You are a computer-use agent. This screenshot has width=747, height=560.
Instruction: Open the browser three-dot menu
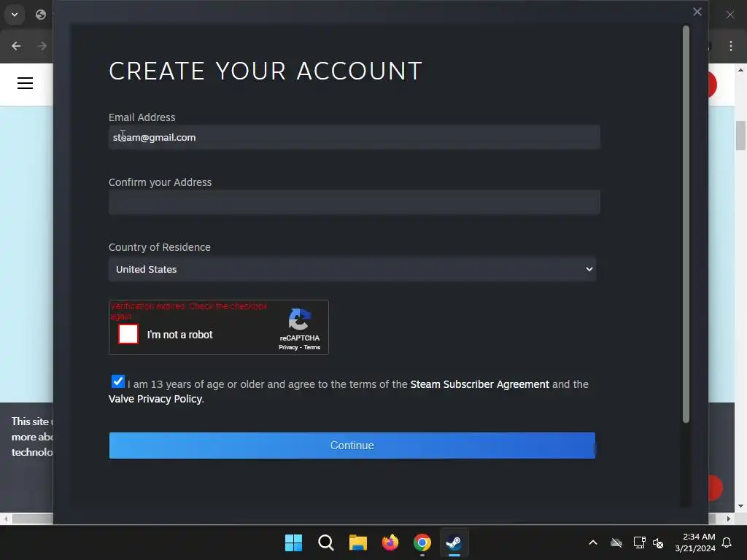731,46
